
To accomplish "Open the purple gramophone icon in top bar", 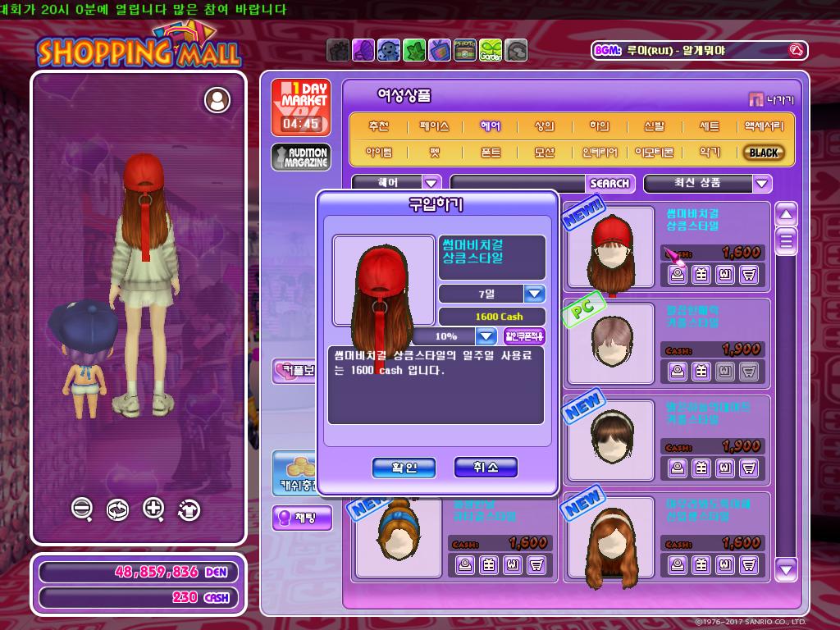I will 363,50.
